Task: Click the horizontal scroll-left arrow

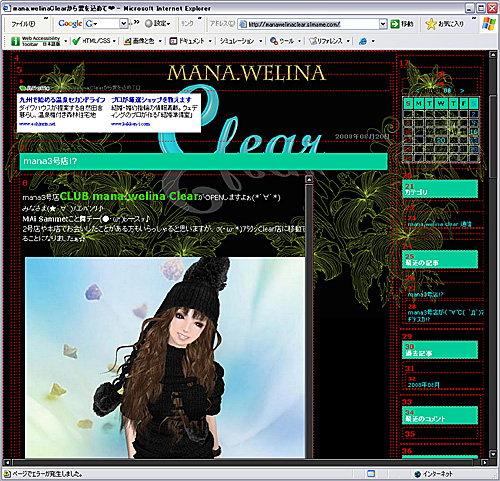Action: click(x=7, y=462)
